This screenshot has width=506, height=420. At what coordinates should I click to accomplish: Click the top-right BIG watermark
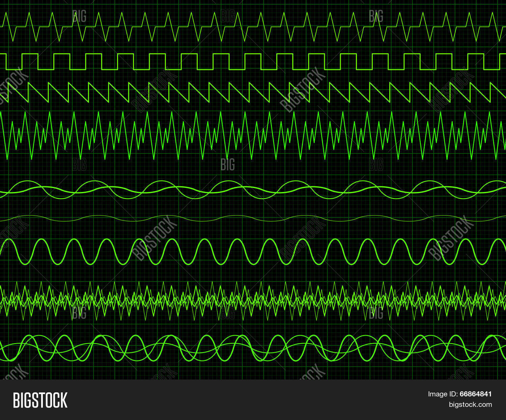pyautogui.click(x=376, y=16)
